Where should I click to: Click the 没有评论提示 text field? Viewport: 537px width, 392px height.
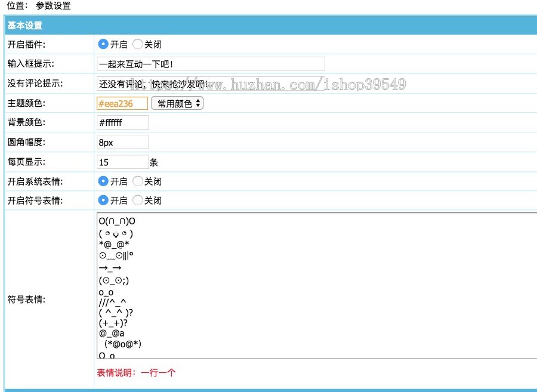211,84
